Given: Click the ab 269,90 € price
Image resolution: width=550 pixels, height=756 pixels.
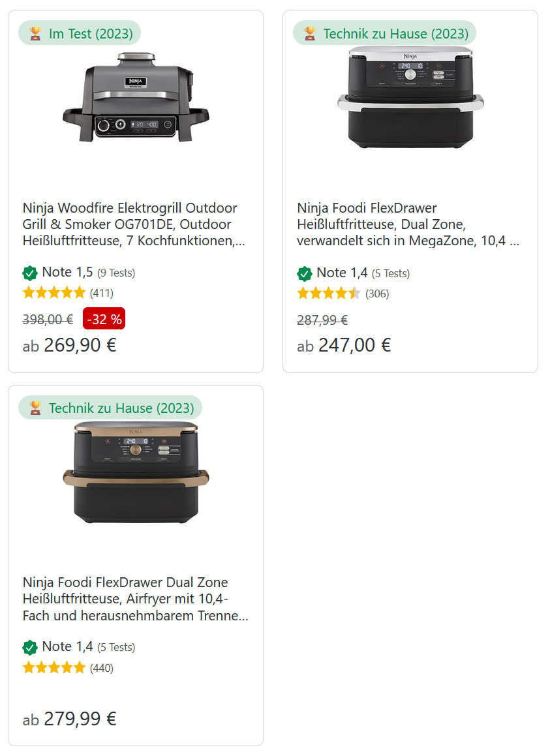Looking at the screenshot, I should pyautogui.click(x=70, y=345).
